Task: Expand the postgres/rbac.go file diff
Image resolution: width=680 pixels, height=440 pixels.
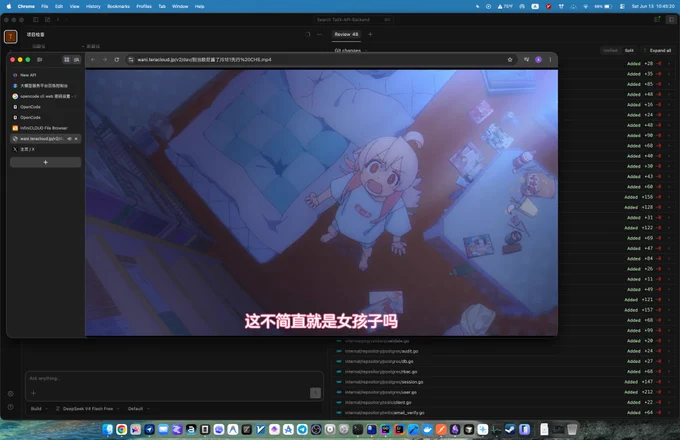Action: tap(503, 372)
